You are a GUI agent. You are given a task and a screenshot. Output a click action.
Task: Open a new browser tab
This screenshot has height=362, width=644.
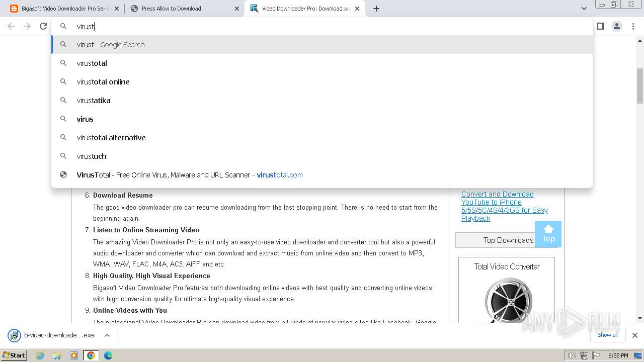click(x=376, y=9)
